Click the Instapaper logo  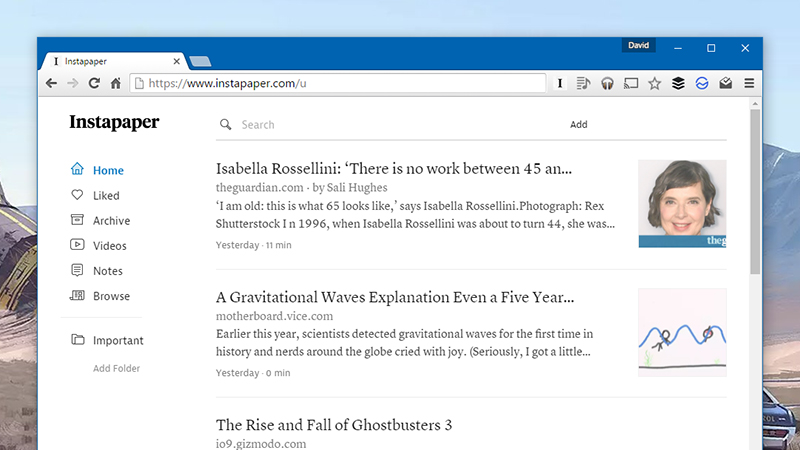pyautogui.click(x=114, y=122)
